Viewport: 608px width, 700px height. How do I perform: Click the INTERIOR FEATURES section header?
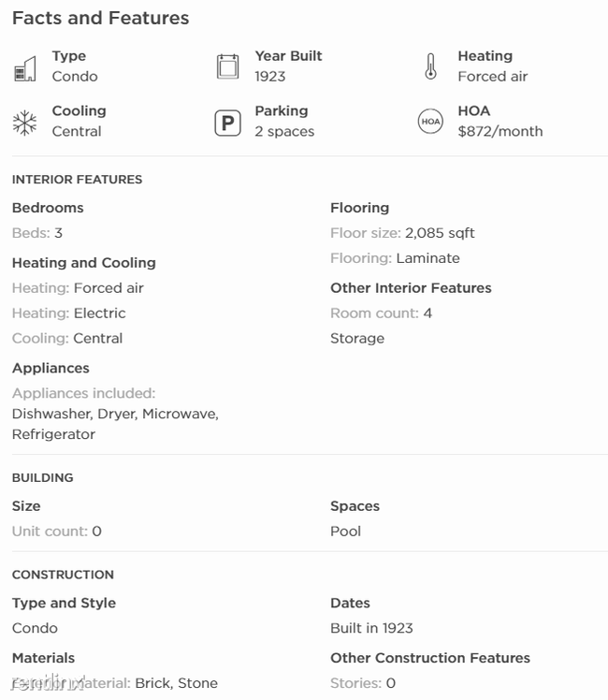pos(77,180)
